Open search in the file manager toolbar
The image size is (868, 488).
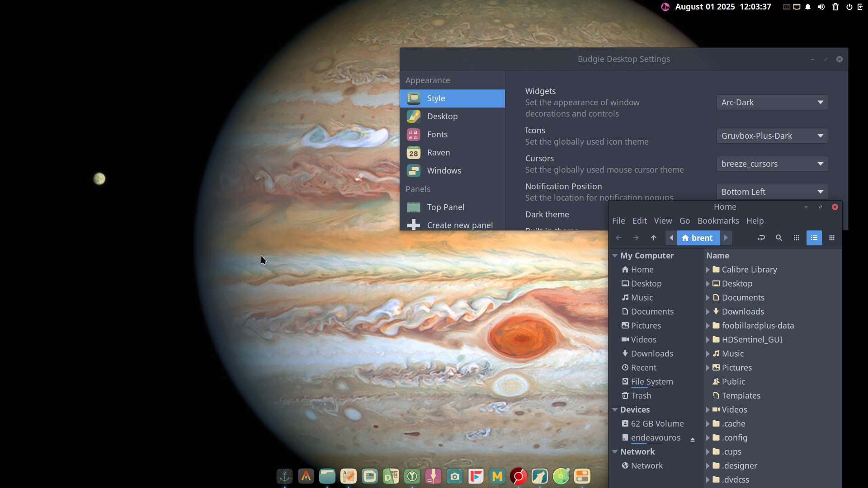[x=779, y=238]
